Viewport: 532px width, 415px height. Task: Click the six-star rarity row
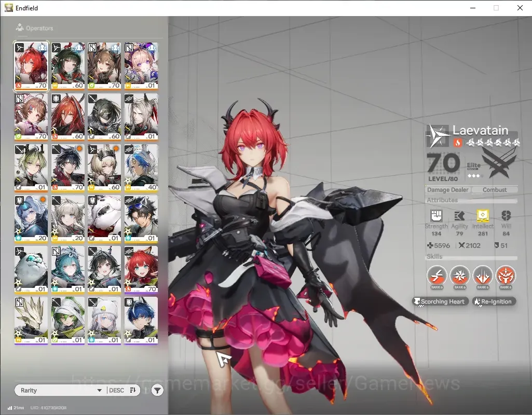pyautogui.click(x=493, y=143)
